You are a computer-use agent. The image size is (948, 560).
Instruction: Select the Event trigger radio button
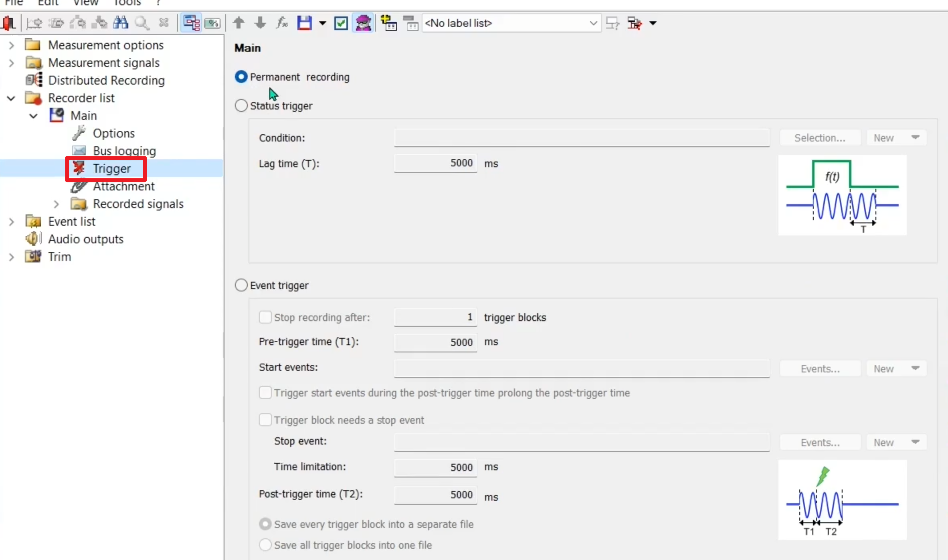point(241,285)
